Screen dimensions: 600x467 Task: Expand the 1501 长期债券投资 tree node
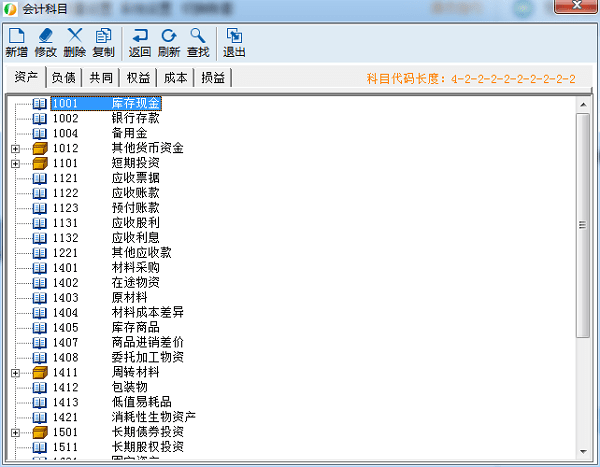15,432
